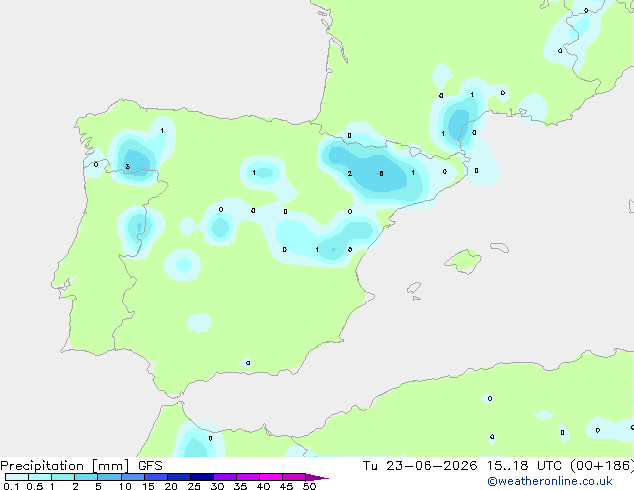Click the precipitation value '3' in northwest Spain
This screenshot has height=490, width=634.
pyautogui.click(x=128, y=167)
